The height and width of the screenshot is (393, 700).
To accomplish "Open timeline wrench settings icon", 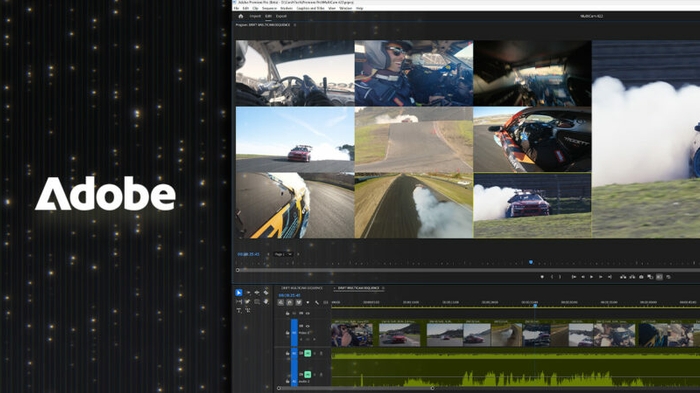I will (x=317, y=302).
